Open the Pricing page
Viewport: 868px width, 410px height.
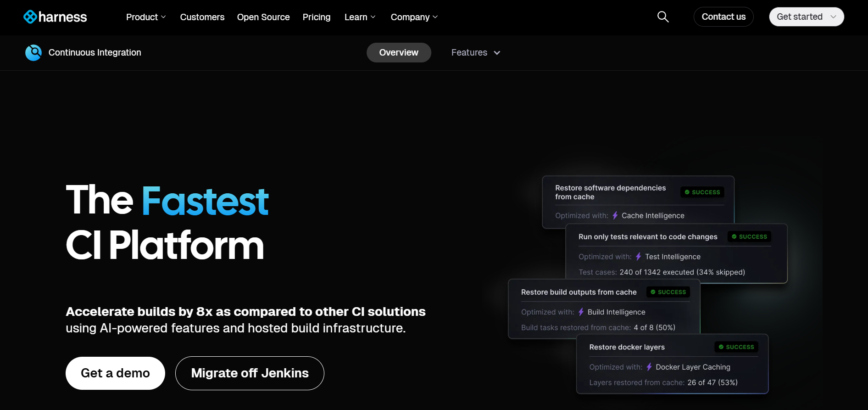(317, 17)
